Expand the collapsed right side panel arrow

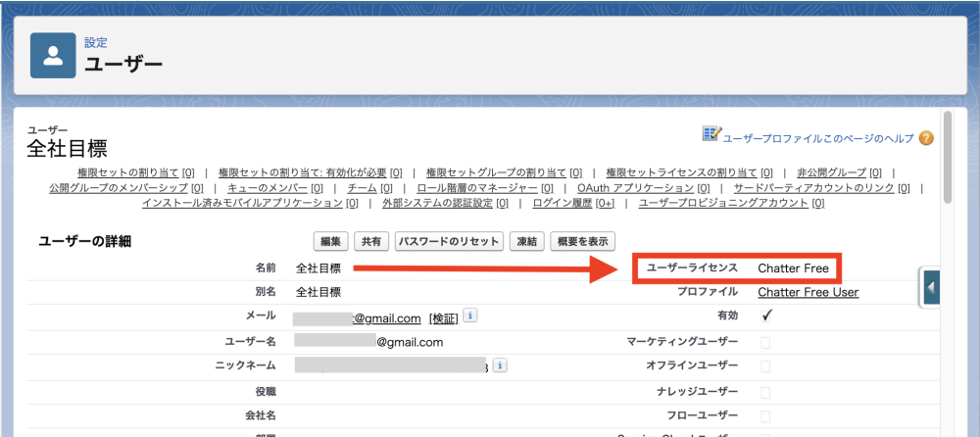(x=930, y=287)
